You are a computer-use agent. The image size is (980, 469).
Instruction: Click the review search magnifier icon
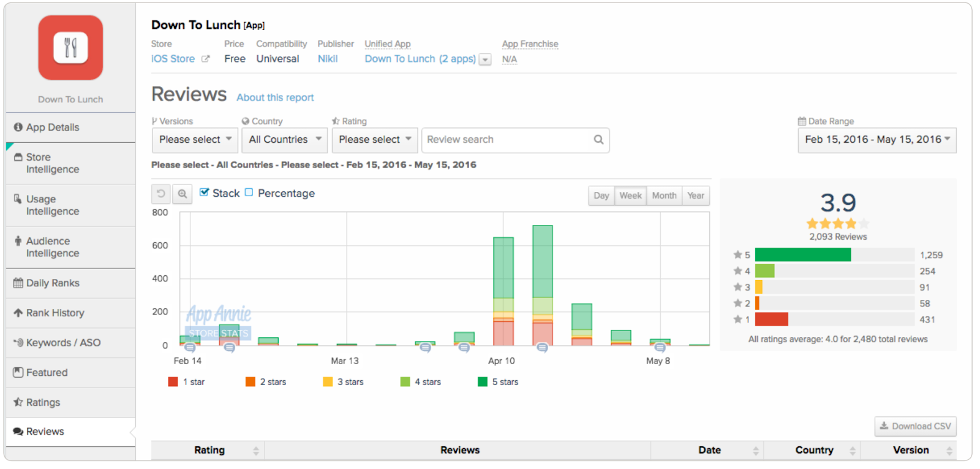[598, 140]
